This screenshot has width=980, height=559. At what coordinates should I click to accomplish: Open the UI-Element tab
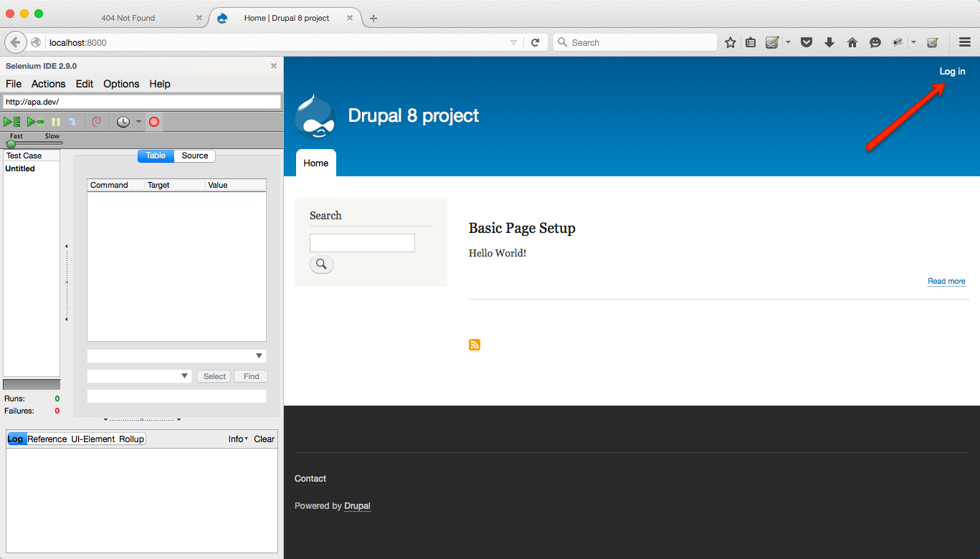click(92, 439)
